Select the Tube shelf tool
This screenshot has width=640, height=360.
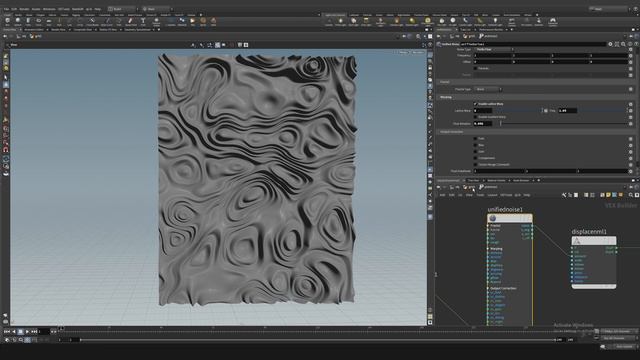pyautogui.click(x=28, y=22)
